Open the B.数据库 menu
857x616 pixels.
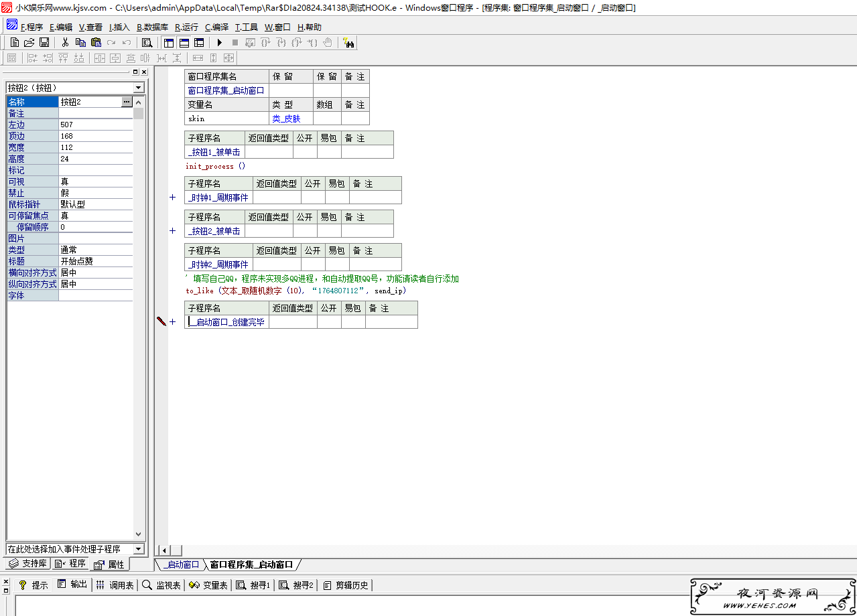[152, 27]
